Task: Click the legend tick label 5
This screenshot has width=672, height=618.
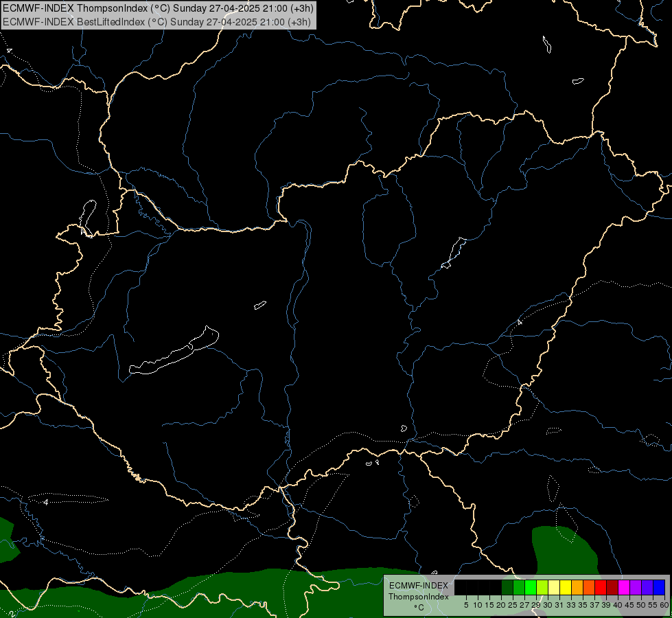Action: click(466, 605)
